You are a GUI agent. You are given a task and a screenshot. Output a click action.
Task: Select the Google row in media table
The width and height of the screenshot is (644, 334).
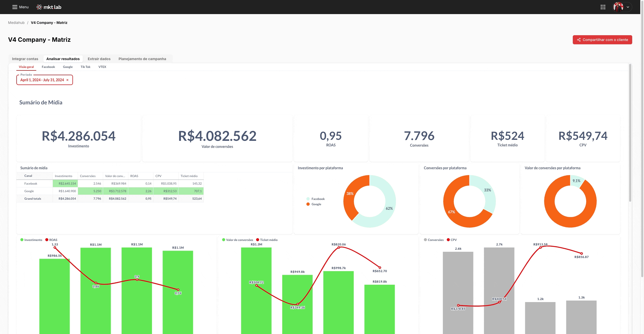pos(110,191)
